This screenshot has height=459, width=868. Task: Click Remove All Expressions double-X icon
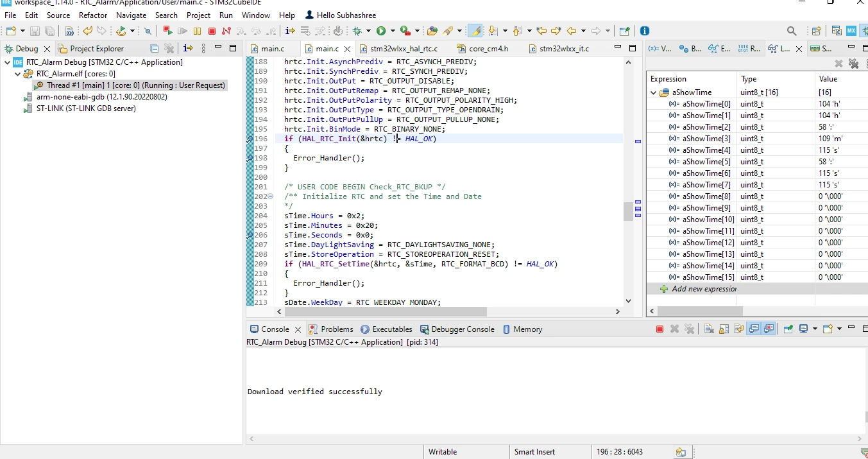(853, 64)
